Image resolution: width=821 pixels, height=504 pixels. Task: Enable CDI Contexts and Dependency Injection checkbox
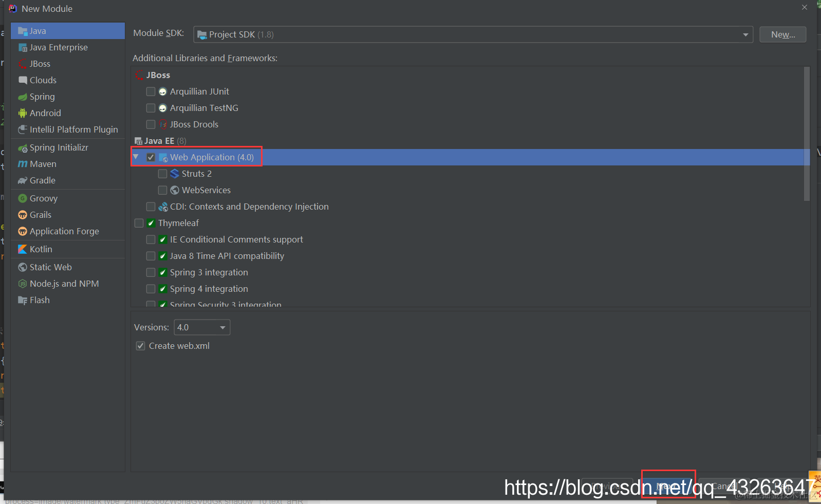click(151, 207)
